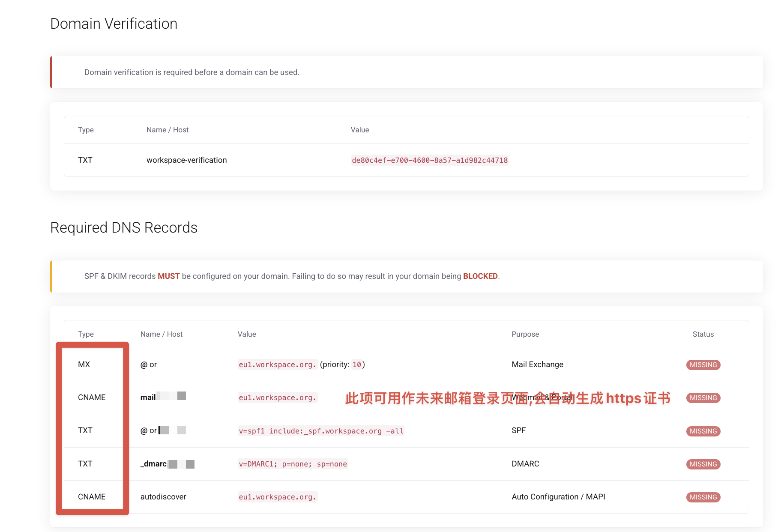Click the Mail Exchange purpose text
The width and height of the screenshot is (784, 532).
537,365
